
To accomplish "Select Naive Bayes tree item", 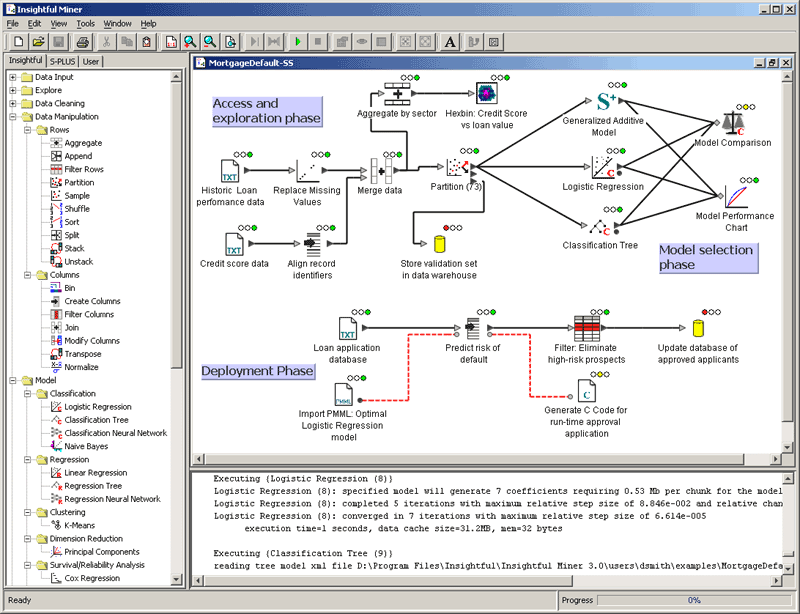I will coord(86,446).
